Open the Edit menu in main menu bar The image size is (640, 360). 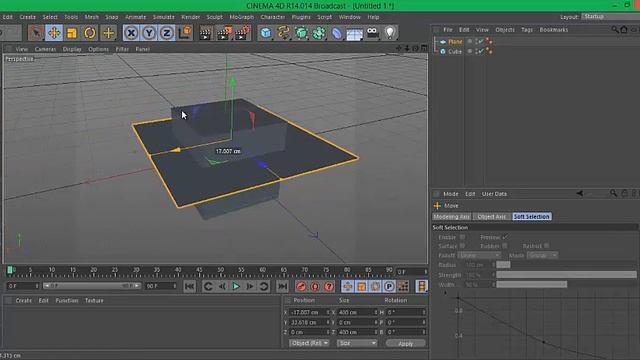tap(7, 17)
